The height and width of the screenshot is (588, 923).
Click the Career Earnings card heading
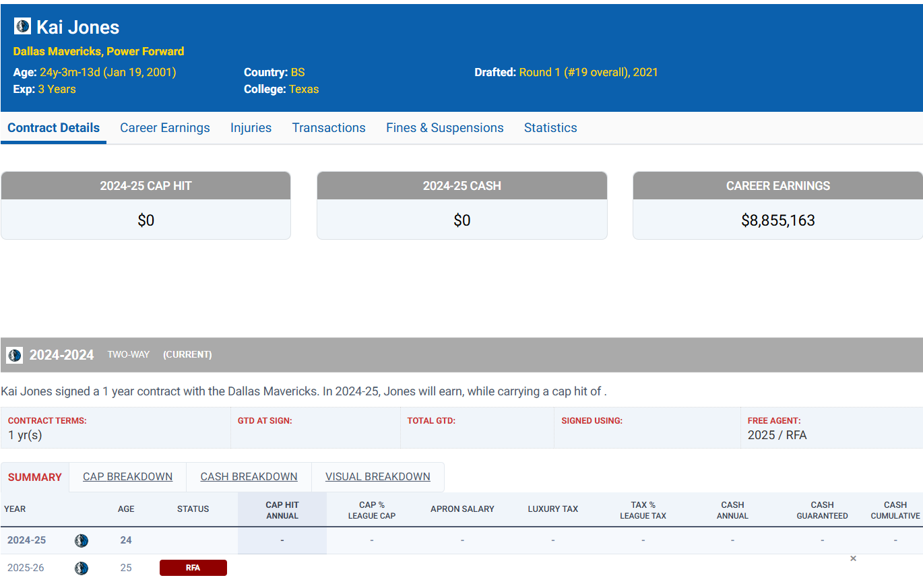(x=778, y=186)
